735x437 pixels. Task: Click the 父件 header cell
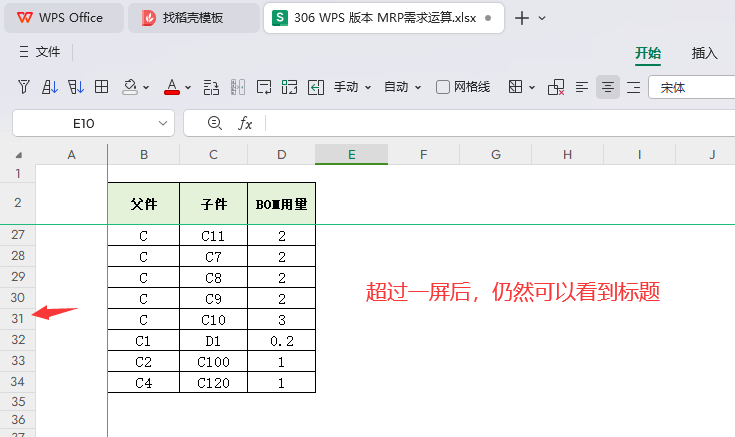pos(143,203)
